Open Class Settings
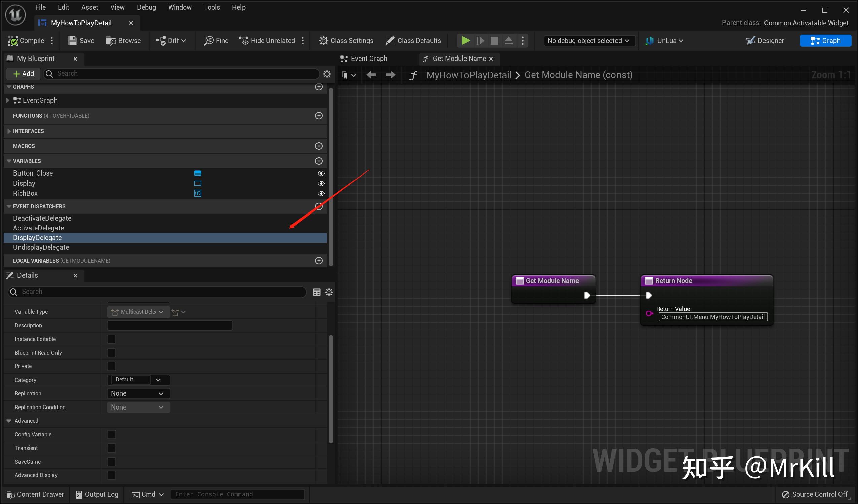 pos(346,41)
